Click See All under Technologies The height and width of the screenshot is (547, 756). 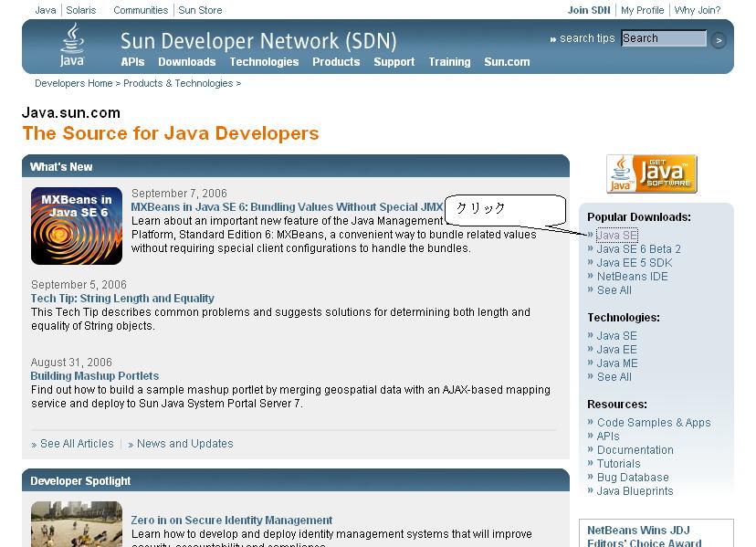(x=614, y=377)
